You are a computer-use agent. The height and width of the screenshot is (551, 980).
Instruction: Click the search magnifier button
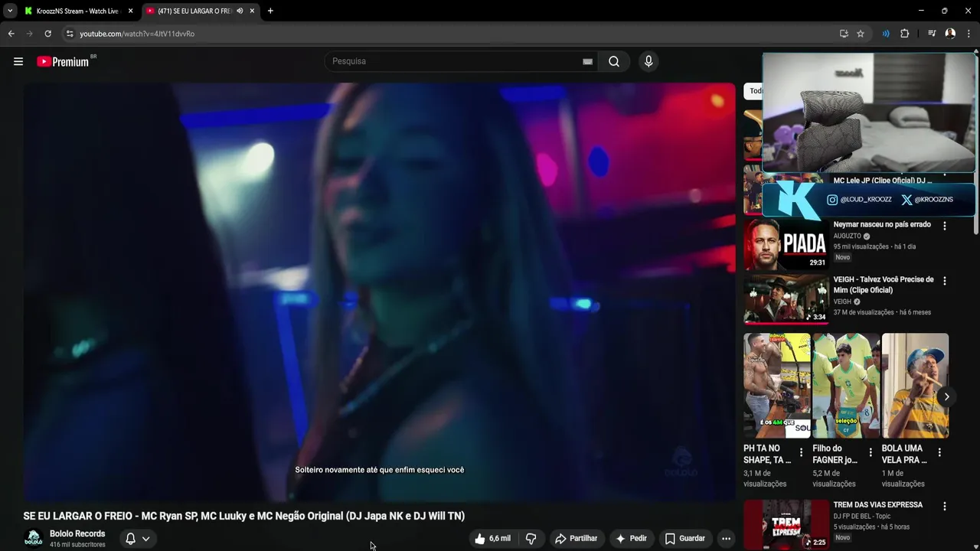(x=614, y=61)
